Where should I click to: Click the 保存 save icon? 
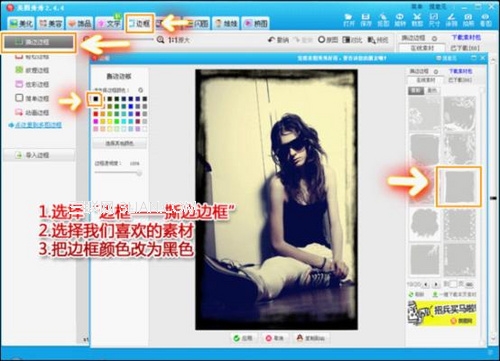366,20
